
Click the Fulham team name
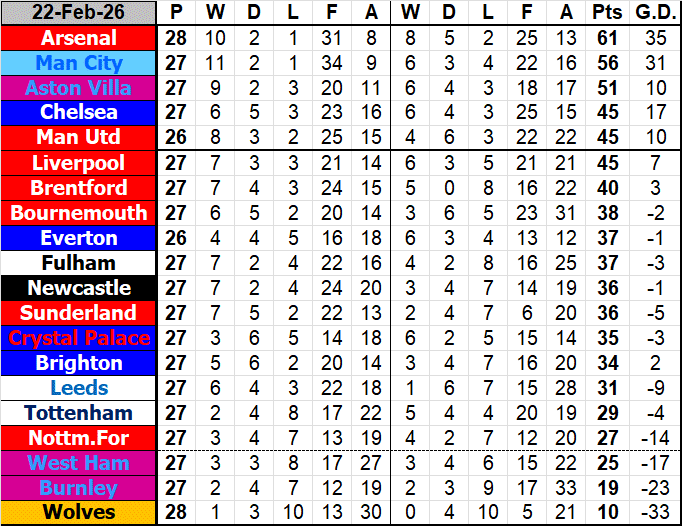pos(79,263)
